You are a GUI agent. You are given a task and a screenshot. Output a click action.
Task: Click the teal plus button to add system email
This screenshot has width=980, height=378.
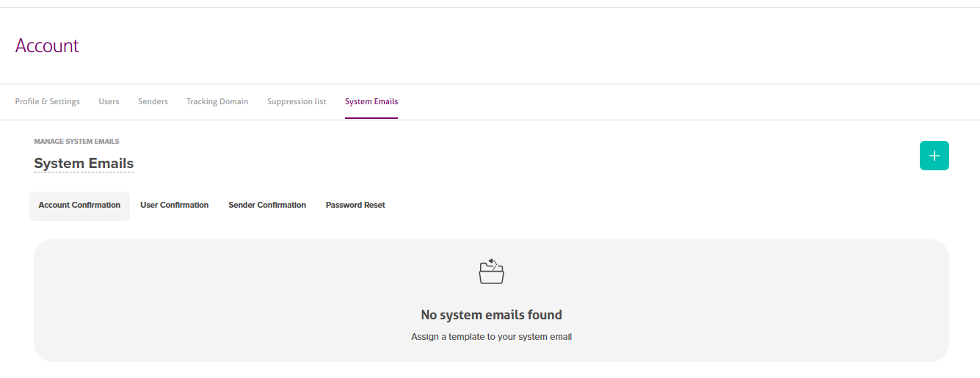click(934, 156)
